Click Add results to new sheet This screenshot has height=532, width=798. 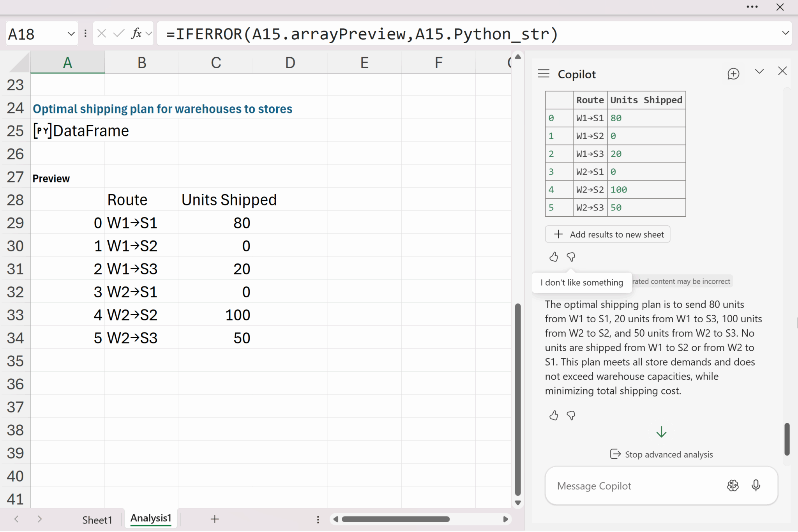point(607,234)
